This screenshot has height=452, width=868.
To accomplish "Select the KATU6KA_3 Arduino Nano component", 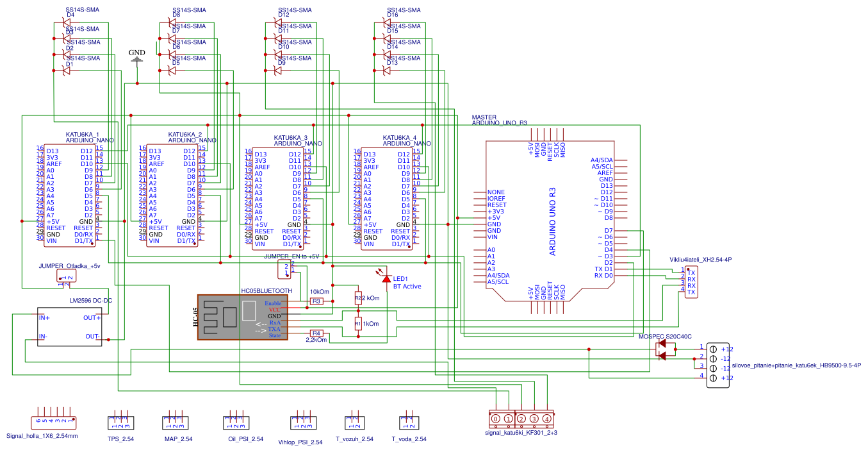I will pos(278,198).
